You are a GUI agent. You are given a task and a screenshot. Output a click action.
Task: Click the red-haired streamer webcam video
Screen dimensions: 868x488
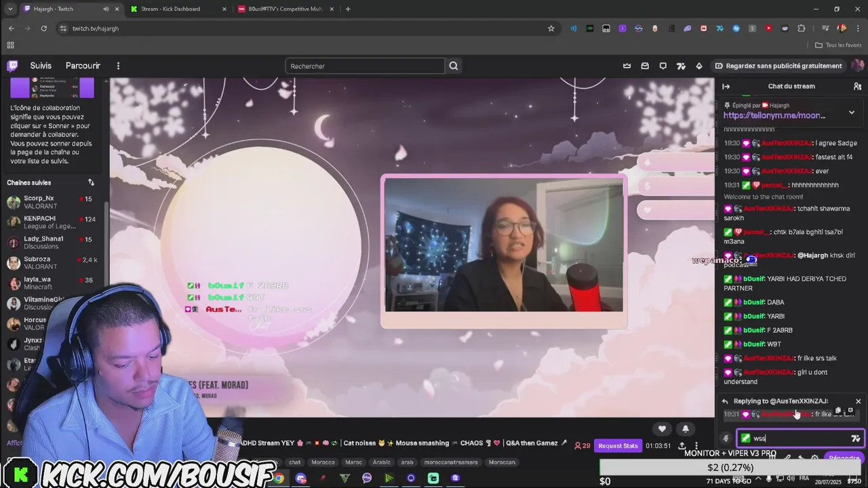coord(503,245)
